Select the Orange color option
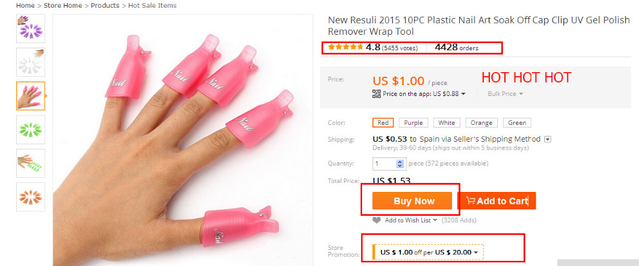Screen dimensions: 644x266 pos(481,123)
